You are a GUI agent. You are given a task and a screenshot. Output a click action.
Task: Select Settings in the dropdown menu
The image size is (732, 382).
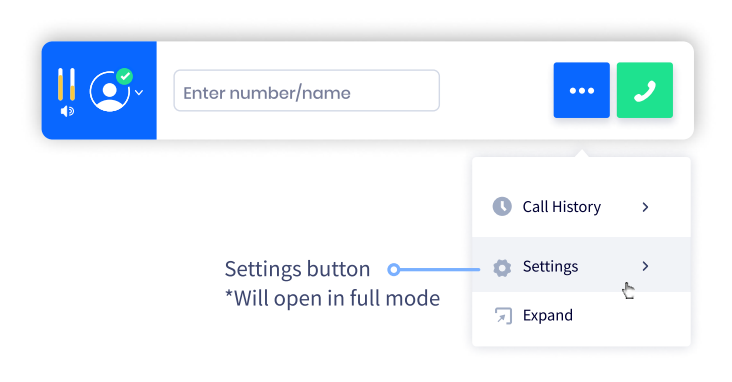[581, 265]
